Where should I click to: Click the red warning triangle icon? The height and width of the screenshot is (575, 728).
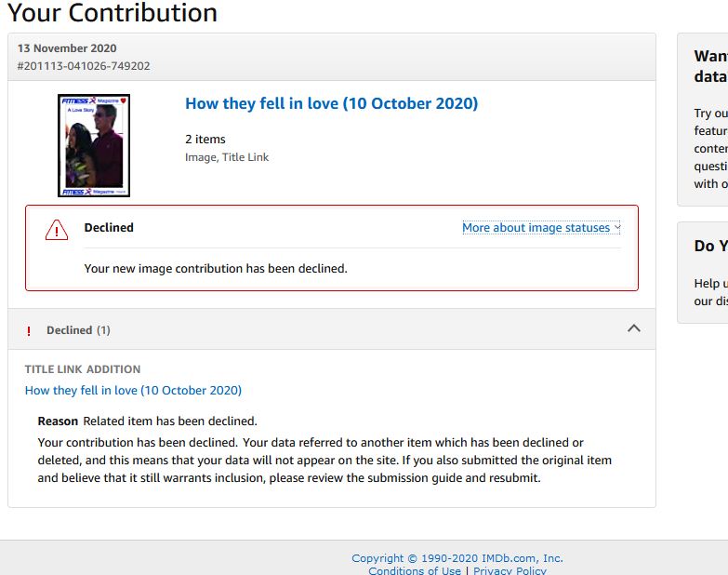(x=57, y=230)
